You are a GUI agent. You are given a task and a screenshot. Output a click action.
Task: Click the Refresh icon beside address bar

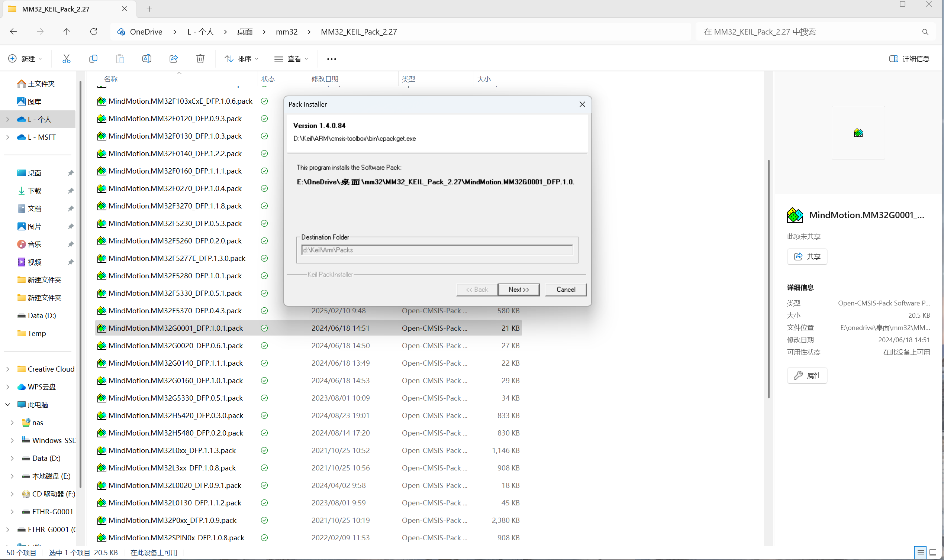click(94, 32)
